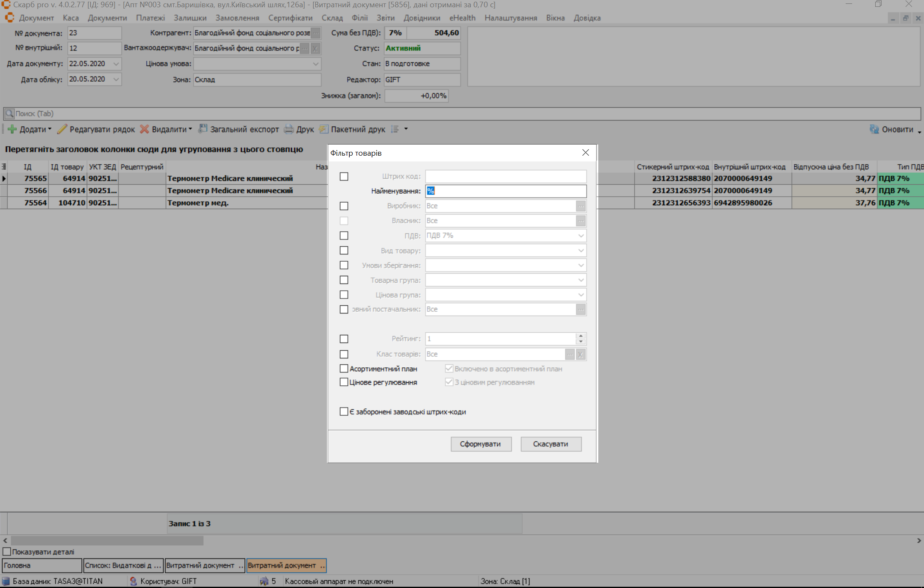The height and width of the screenshot is (588, 924).
Task: Open the Звіти menu
Action: click(385, 18)
